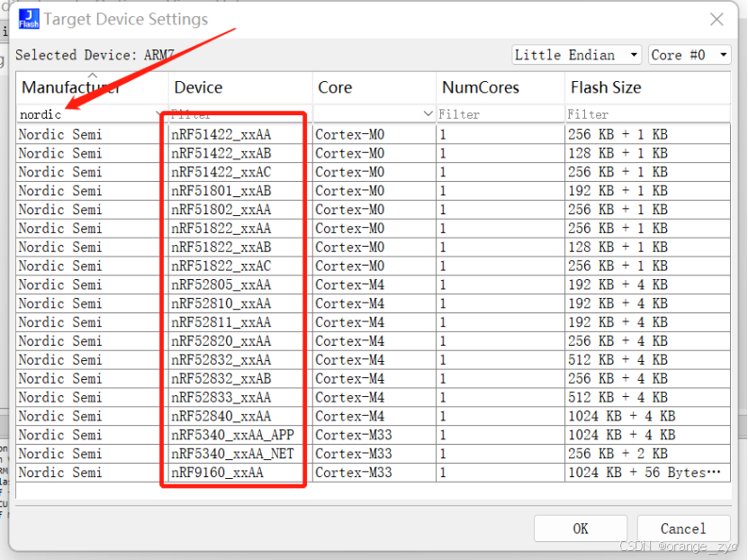Select device nRF52820_xxAA
The image size is (748, 560).
[x=221, y=341]
